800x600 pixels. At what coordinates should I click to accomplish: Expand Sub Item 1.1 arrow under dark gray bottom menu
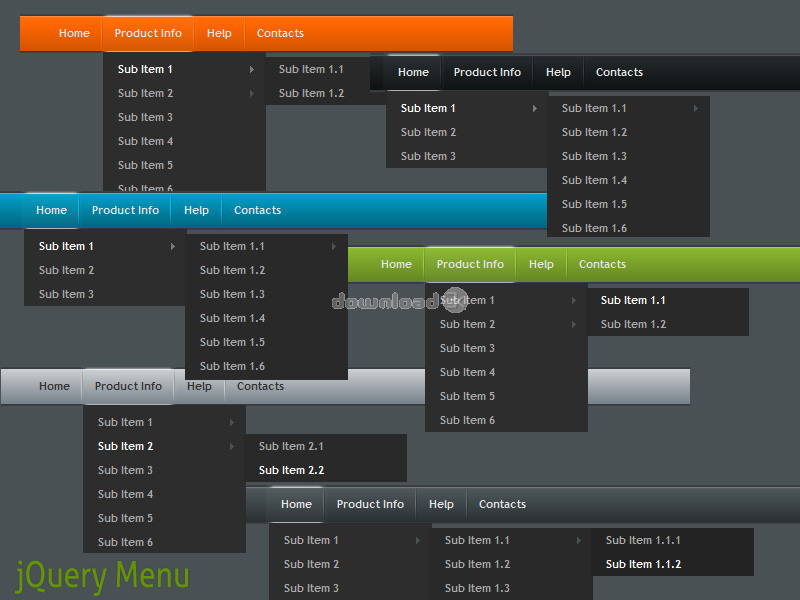[x=579, y=540]
